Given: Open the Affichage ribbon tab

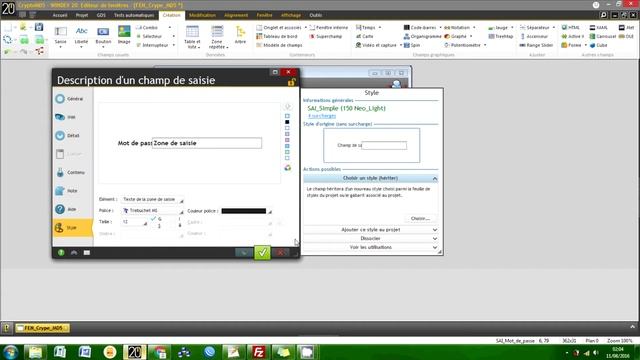Looking at the screenshot, I should coord(291,15).
